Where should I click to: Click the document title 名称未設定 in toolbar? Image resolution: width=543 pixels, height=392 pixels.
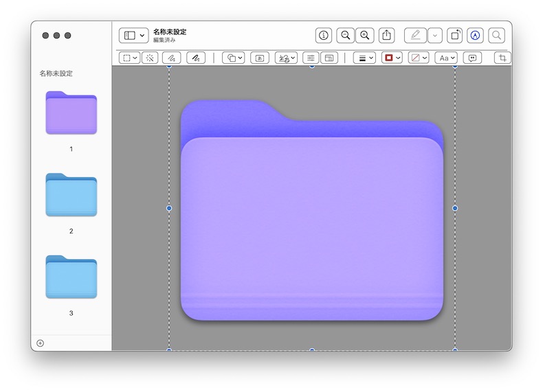coord(170,32)
